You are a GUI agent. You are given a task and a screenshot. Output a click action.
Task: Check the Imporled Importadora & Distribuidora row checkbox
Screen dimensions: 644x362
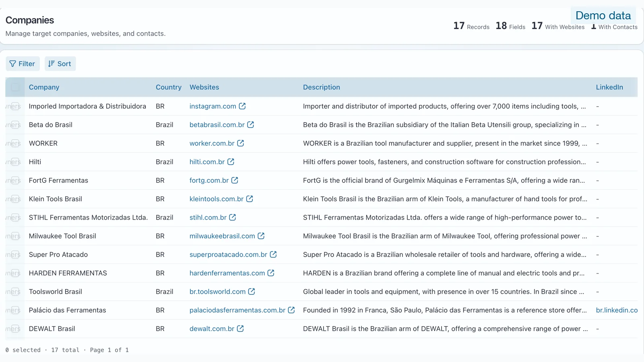15,106
